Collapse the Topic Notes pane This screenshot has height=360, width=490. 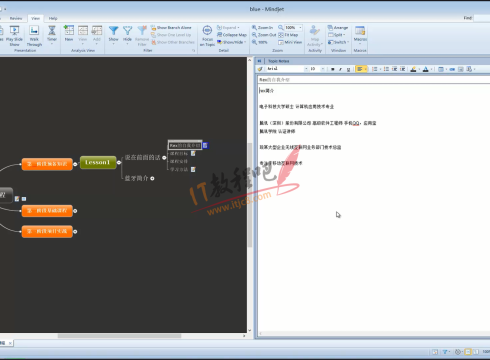259,61
